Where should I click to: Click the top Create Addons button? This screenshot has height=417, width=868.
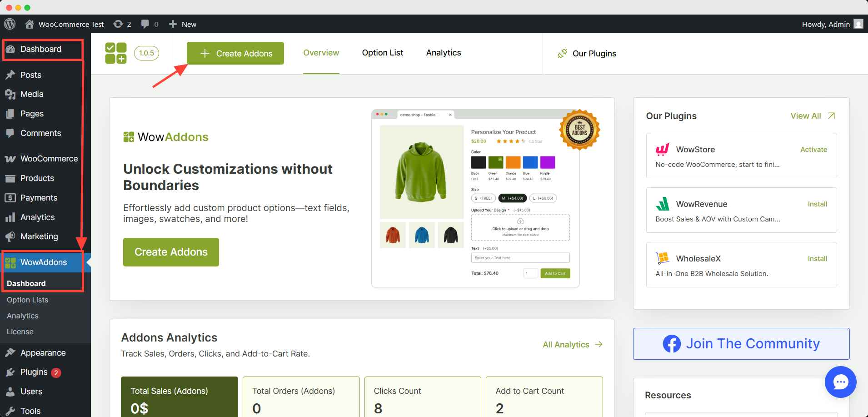coord(235,53)
